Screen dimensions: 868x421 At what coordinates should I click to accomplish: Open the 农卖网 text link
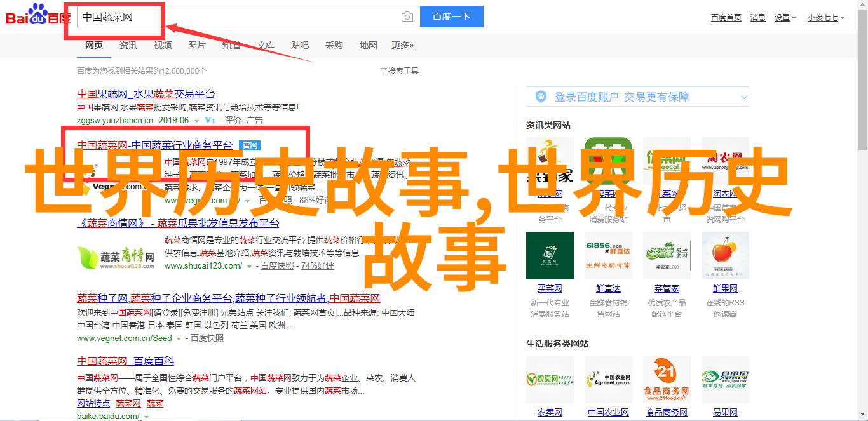click(x=550, y=413)
